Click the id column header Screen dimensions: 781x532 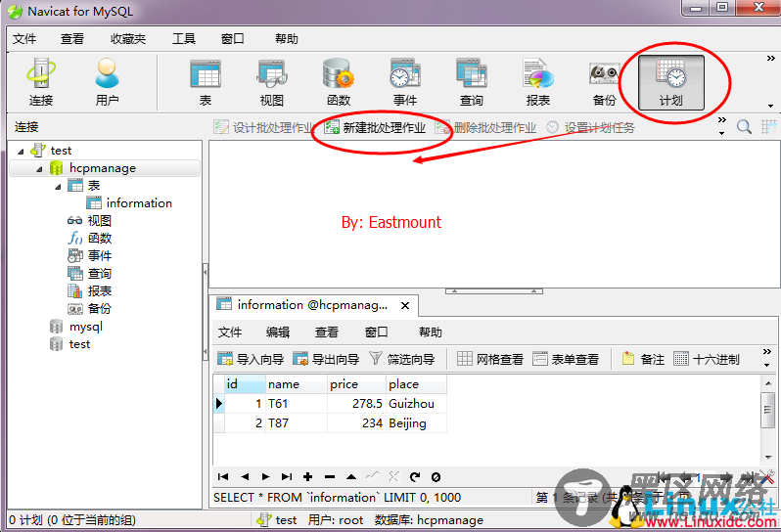click(245, 384)
